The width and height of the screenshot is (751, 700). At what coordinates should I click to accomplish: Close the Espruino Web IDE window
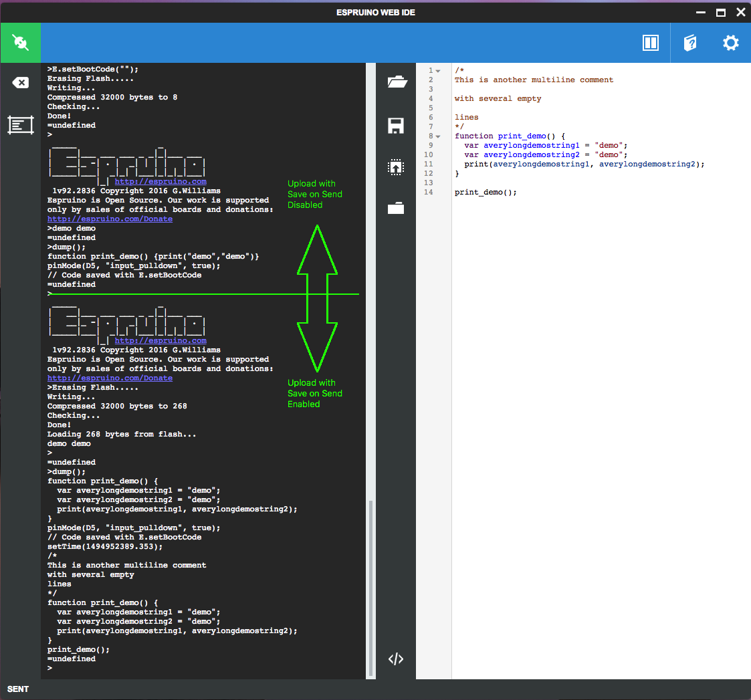coord(740,13)
